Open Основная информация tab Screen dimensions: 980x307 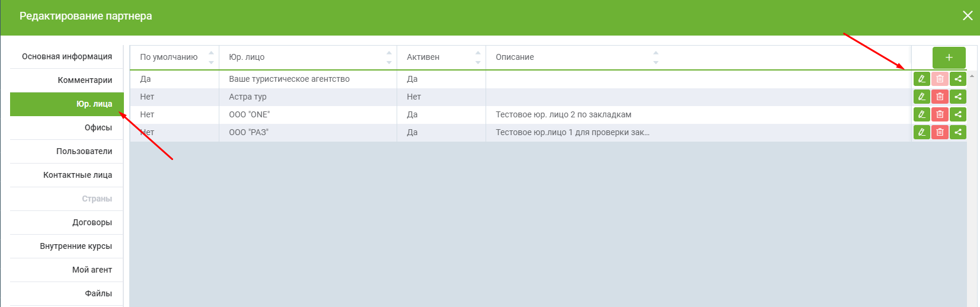[x=66, y=56]
